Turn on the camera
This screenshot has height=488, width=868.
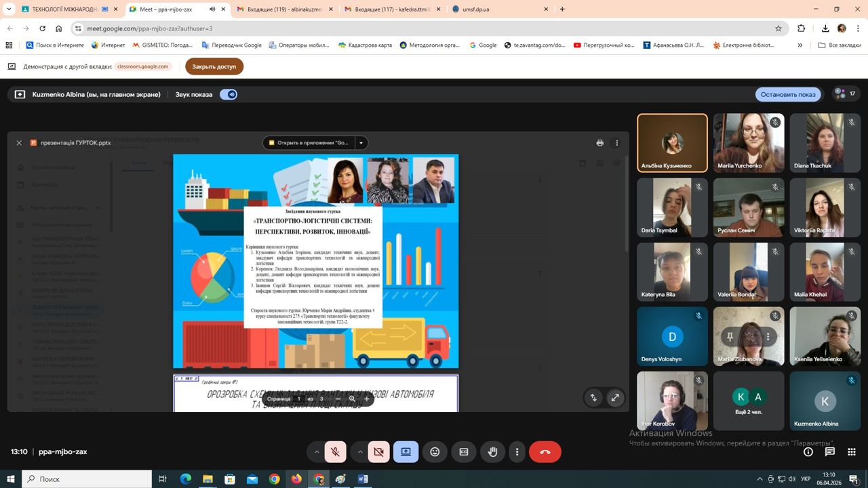(x=378, y=452)
